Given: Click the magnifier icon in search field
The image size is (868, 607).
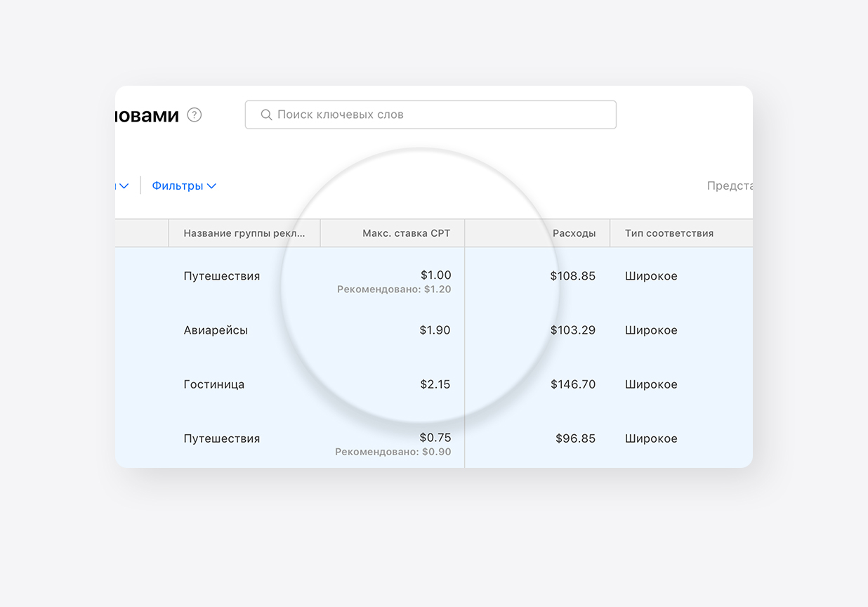Looking at the screenshot, I should click(x=266, y=115).
